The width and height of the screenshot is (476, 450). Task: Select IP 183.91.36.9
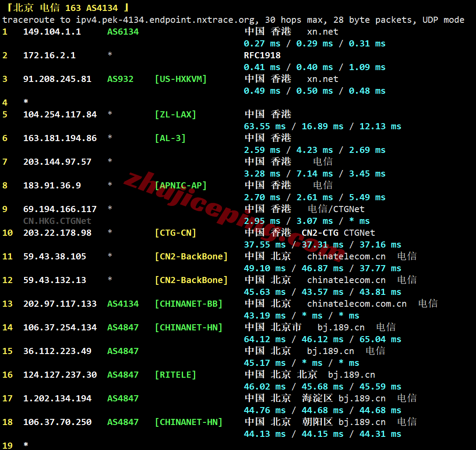click(52, 186)
